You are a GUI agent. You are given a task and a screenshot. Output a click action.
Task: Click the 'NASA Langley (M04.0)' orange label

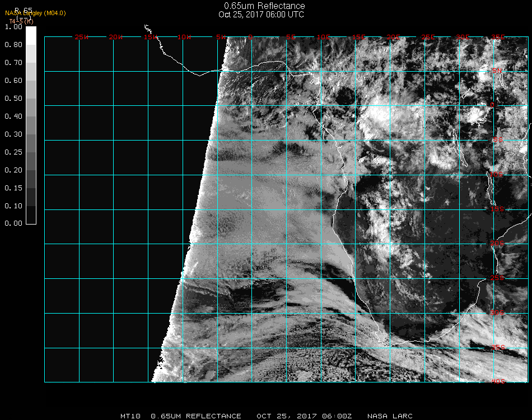pyautogui.click(x=35, y=13)
